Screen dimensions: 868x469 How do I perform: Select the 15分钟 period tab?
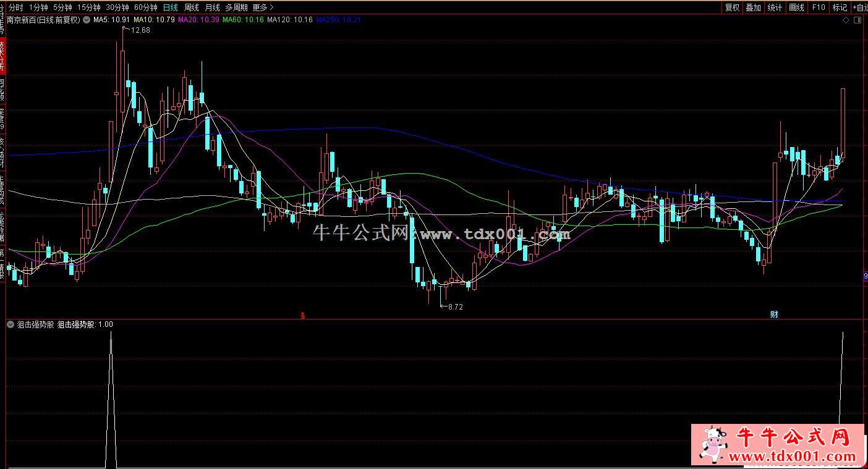click(89, 7)
